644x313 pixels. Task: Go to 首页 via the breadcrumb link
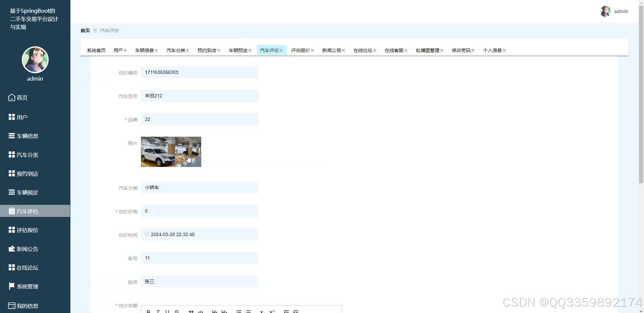pos(85,31)
